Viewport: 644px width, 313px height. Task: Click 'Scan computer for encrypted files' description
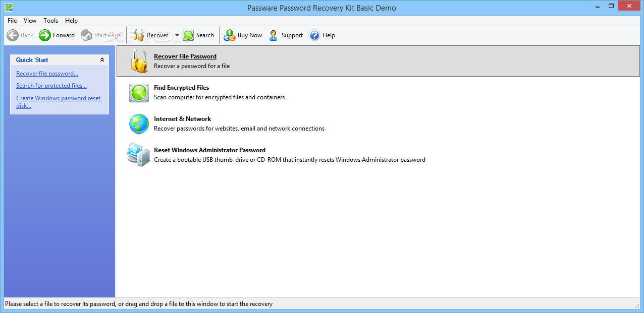point(219,97)
